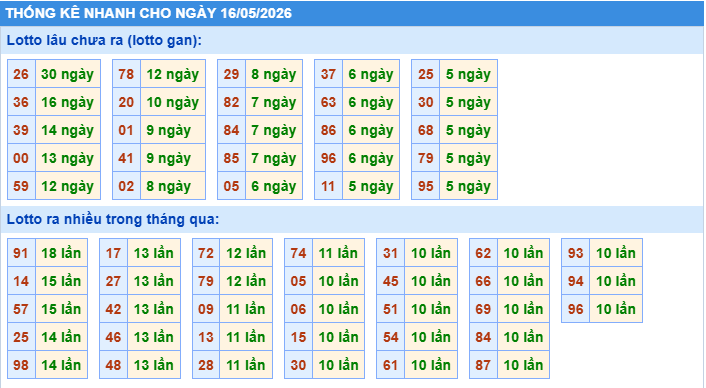Click the '13 ngày' cell
Image resolution: width=706 pixels, height=388 pixels.
(68, 158)
